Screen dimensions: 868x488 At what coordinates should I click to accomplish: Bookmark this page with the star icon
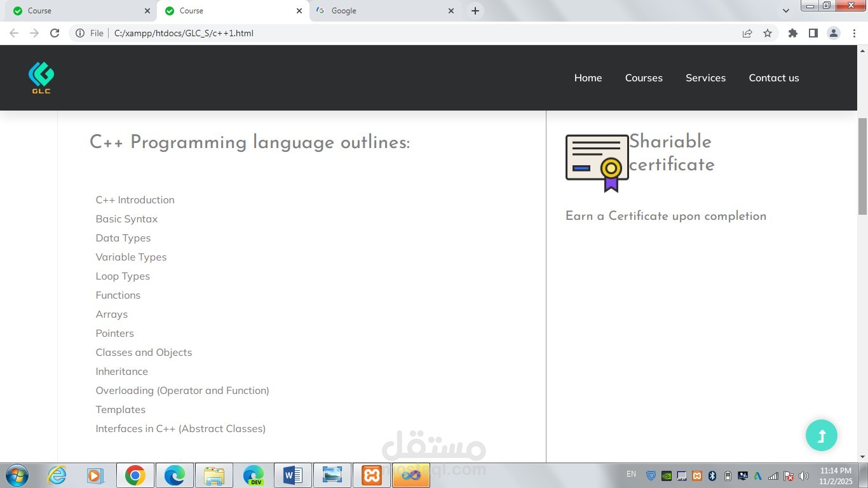pyautogui.click(x=768, y=33)
